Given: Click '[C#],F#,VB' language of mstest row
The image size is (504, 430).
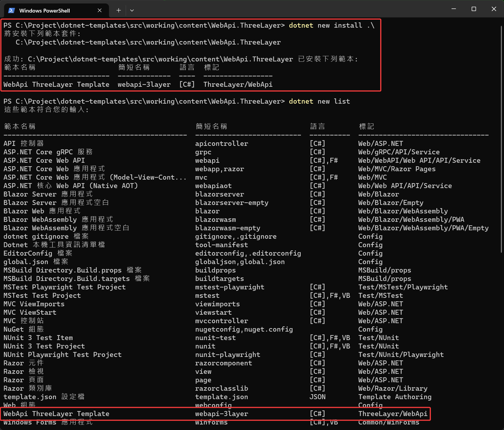Looking at the screenshot, I should (330, 296).
